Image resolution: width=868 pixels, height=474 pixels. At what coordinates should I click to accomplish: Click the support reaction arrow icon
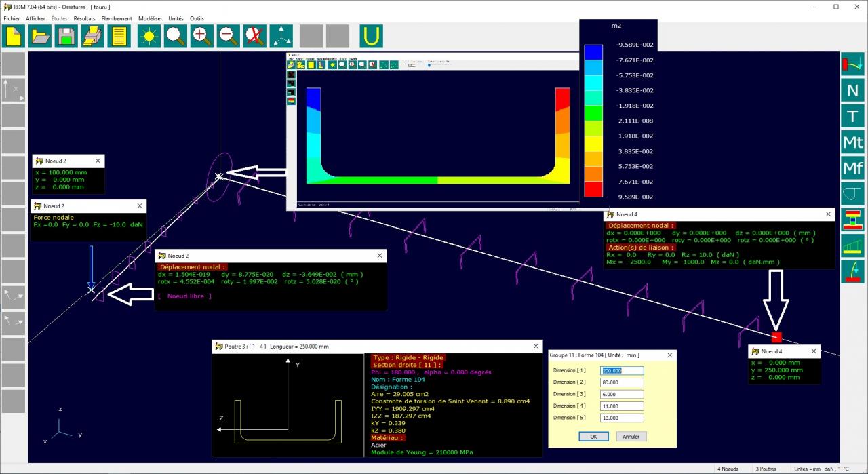point(852,271)
